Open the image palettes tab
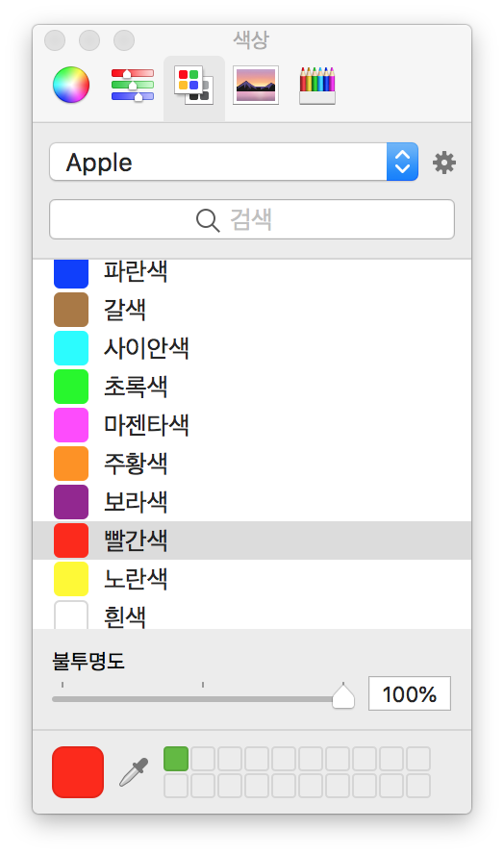This screenshot has width=504, height=854. (256, 85)
